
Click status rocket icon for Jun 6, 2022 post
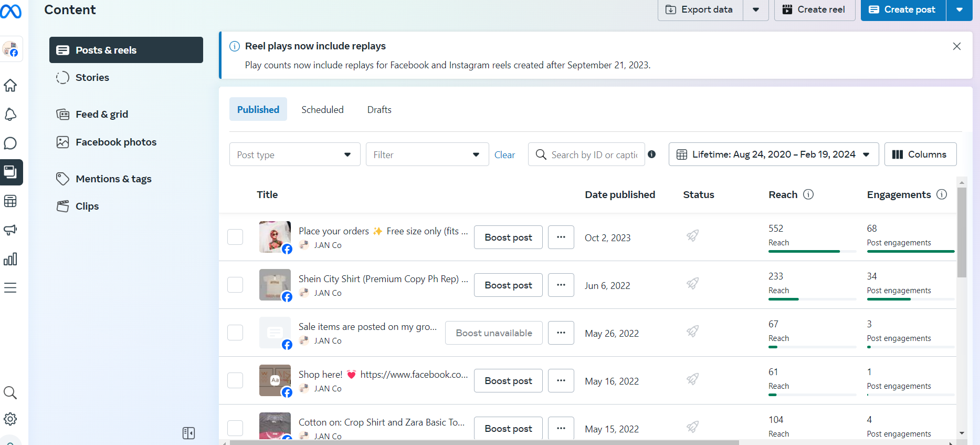[693, 283]
